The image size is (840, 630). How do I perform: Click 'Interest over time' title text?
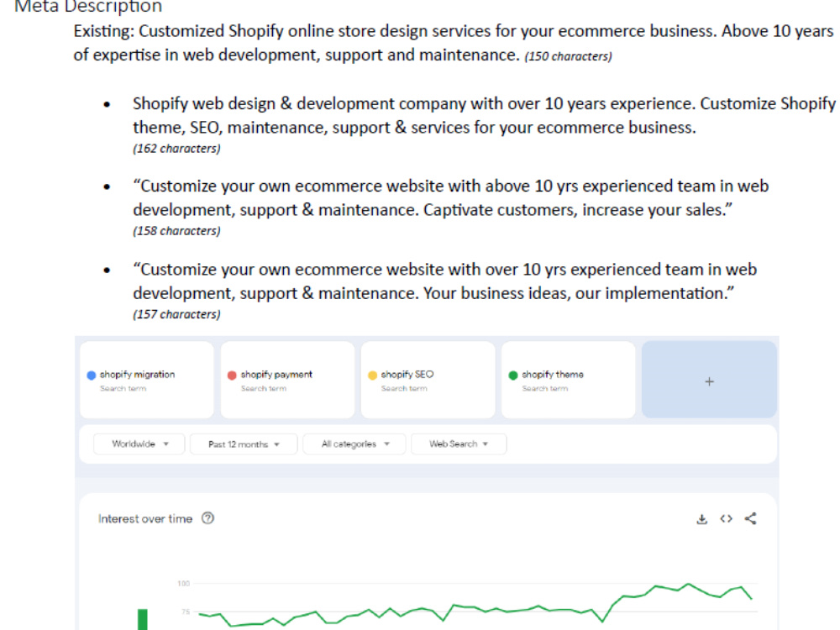click(x=145, y=518)
